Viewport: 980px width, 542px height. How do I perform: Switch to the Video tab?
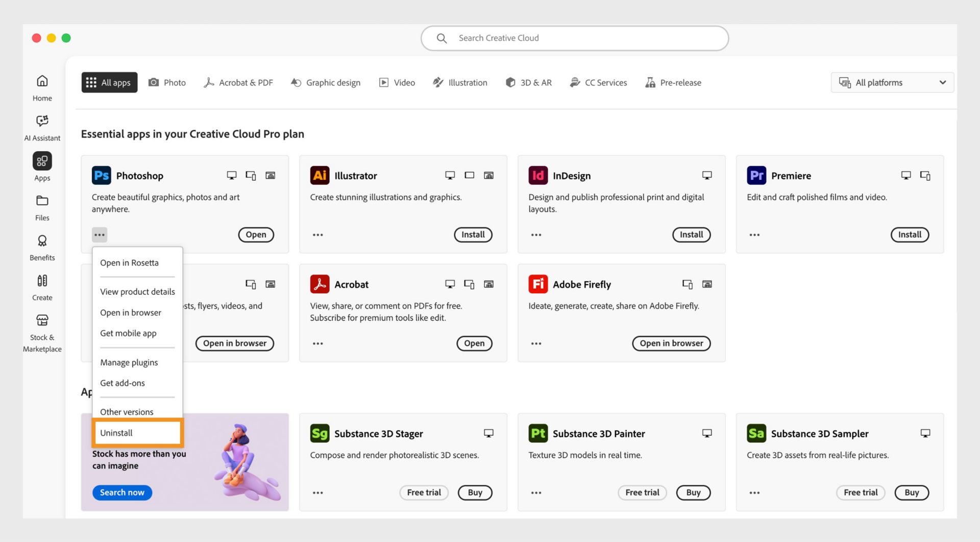click(397, 82)
